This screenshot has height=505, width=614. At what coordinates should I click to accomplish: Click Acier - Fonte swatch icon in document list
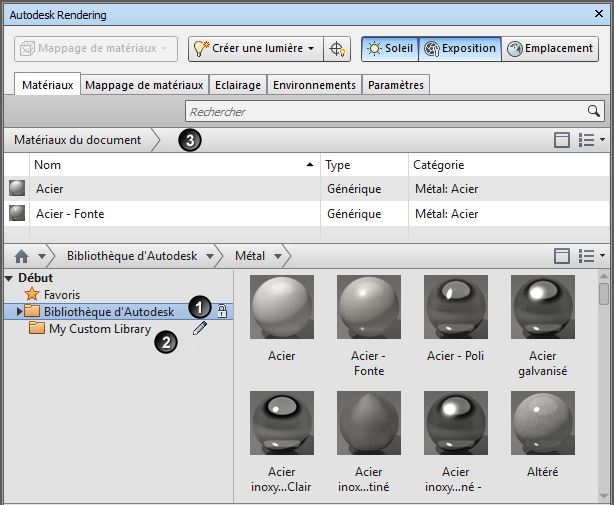click(17, 213)
